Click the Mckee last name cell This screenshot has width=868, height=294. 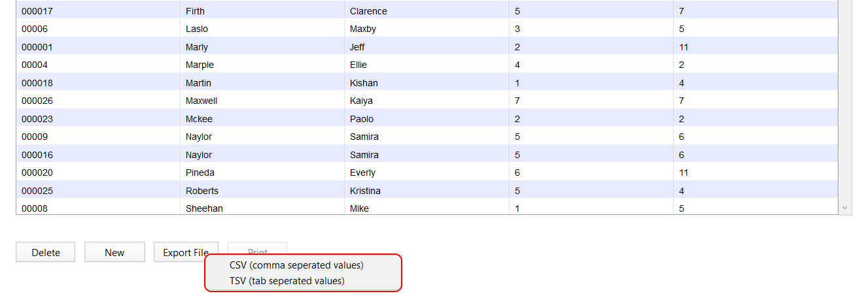(x=262, y=119)
